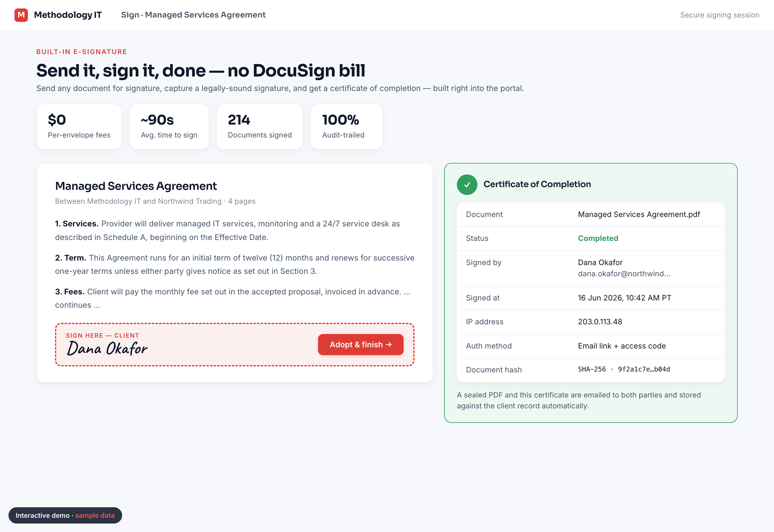
Task: Click the Managed Services Agreement document title
Action: (136, 186)
